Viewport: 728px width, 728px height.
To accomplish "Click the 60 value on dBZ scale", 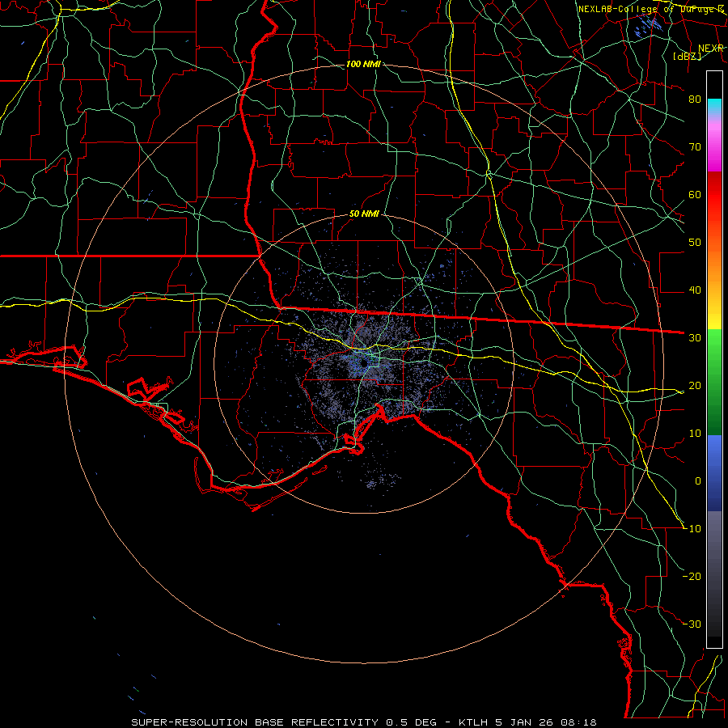I will click(x=695, y=194).
